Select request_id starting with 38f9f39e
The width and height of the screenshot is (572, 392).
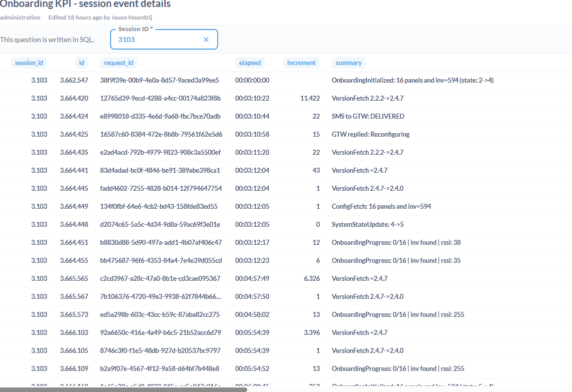160,81
